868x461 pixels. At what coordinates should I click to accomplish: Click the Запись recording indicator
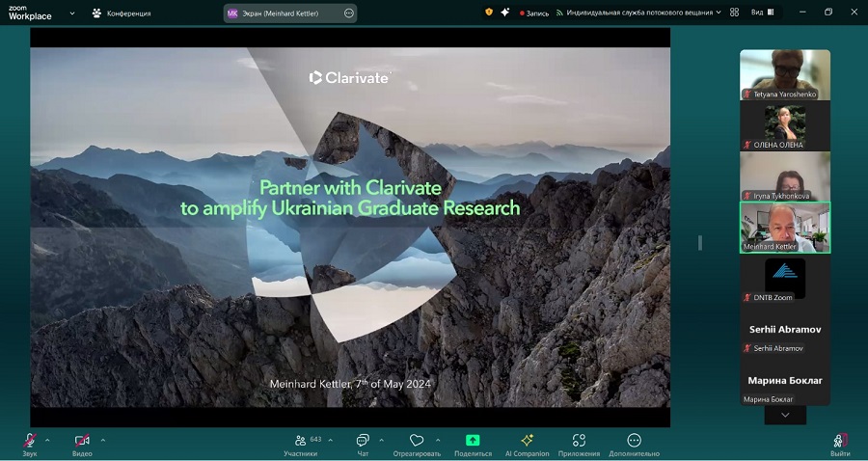tap(534, 13)
